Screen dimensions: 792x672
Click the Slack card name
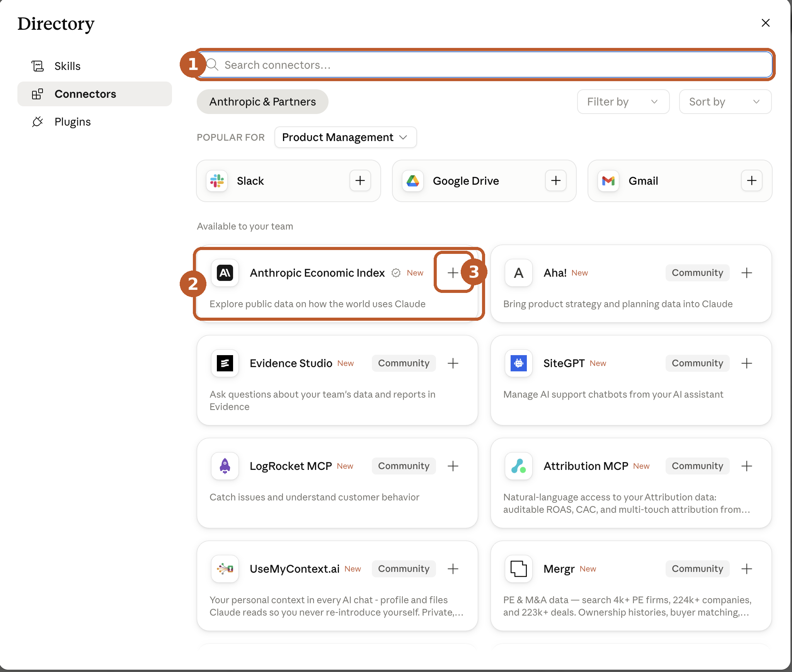click(250, 181)
